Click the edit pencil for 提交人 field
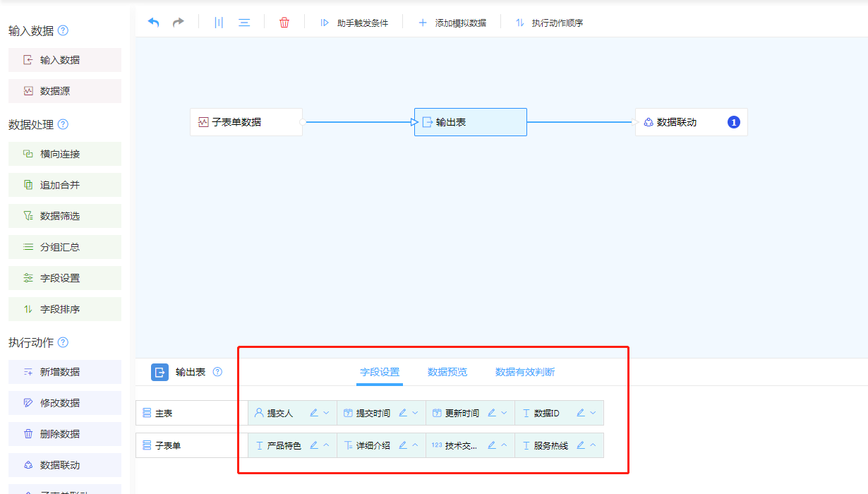 (x=314, y=413)
